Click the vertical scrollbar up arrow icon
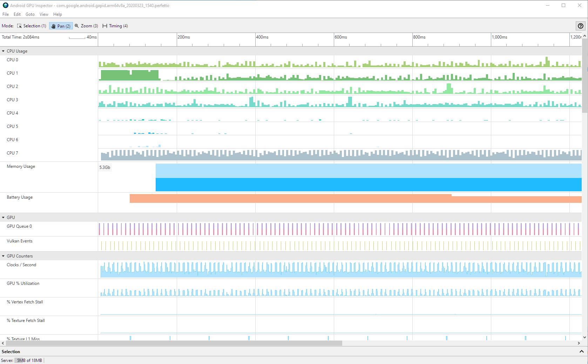This screenshot has height=364, width=588. point(585,35)
